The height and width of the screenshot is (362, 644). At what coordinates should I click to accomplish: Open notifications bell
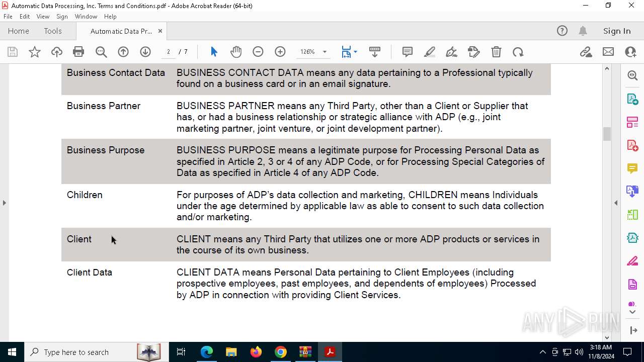point(583,31)
